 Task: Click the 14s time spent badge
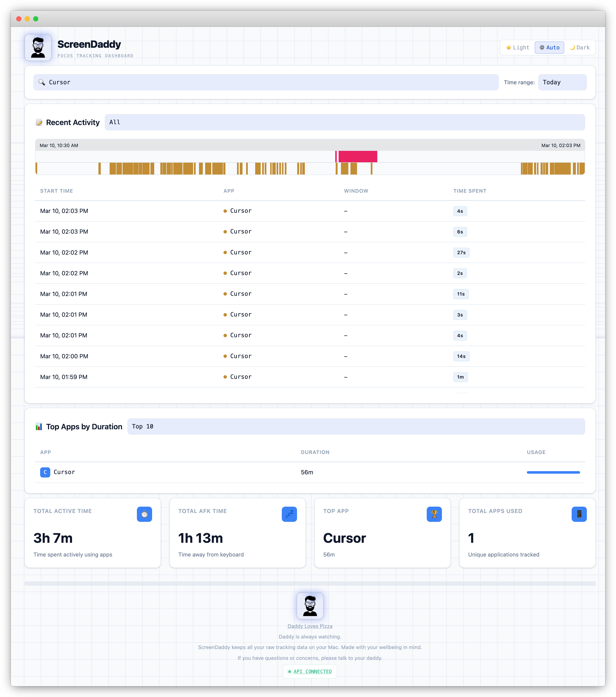pos(461,356)
